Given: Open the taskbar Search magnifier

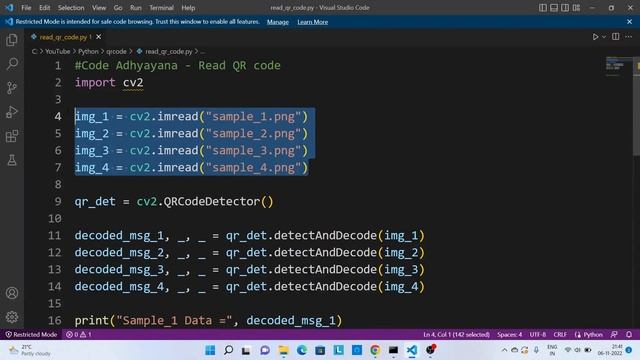Looking at the screenshot, I should pyautogui.click(x=229, y=350).
